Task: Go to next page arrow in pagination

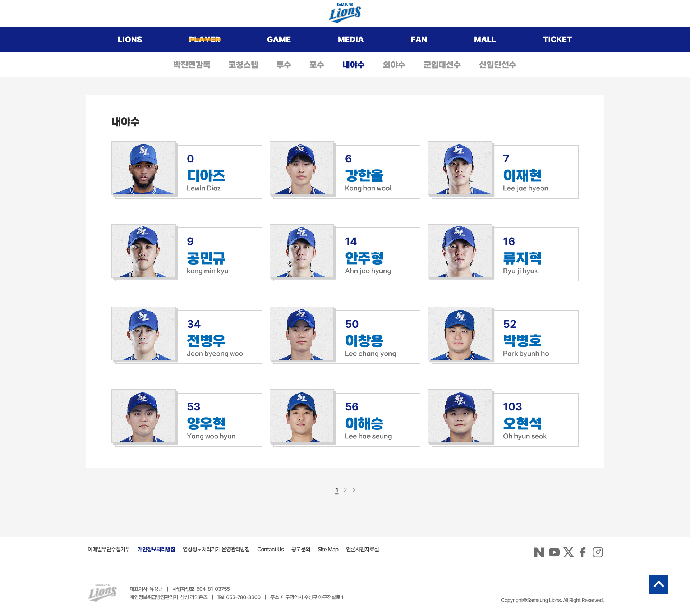Action: tap(354, 490)
